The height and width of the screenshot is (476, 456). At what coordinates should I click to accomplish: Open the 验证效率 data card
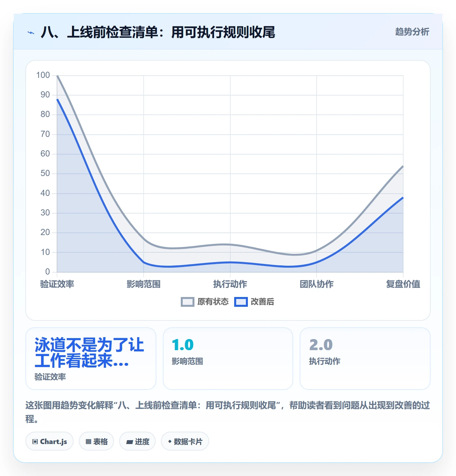pos(91,359)
